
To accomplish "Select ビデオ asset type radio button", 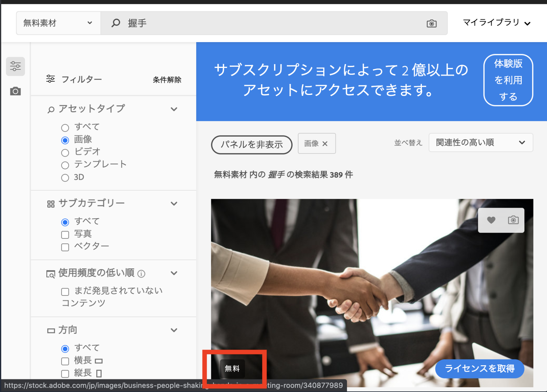I will coord(65,153).
